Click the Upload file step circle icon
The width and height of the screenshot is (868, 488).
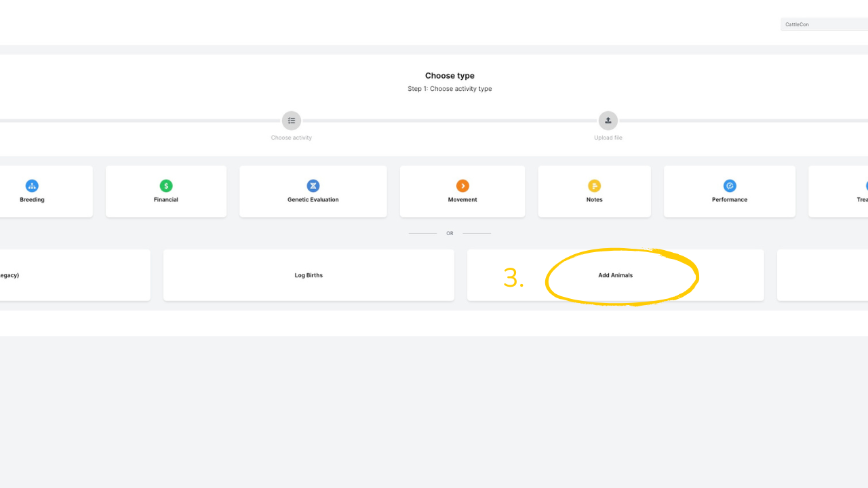(x=608, y=121)
